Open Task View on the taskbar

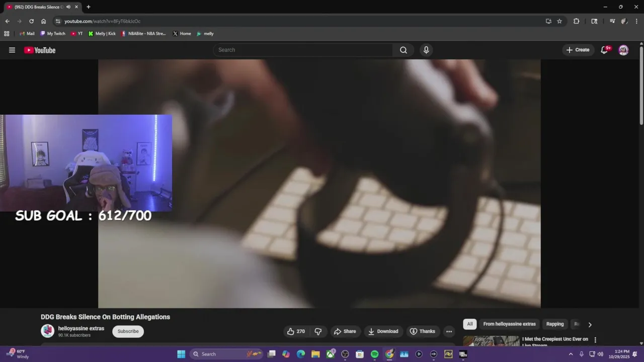tap(272, 354)
